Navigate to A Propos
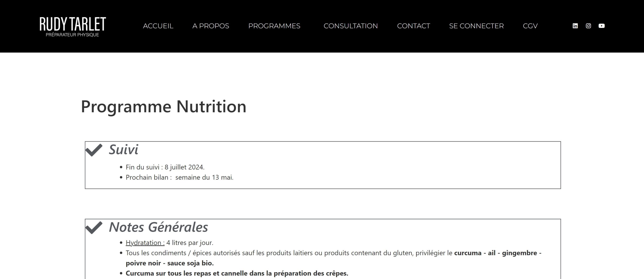644x279 pixels. 211,26
